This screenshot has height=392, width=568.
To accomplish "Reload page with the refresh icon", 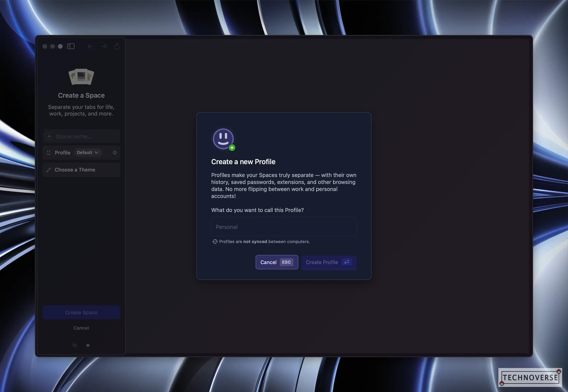I will [x=117, y=46].
